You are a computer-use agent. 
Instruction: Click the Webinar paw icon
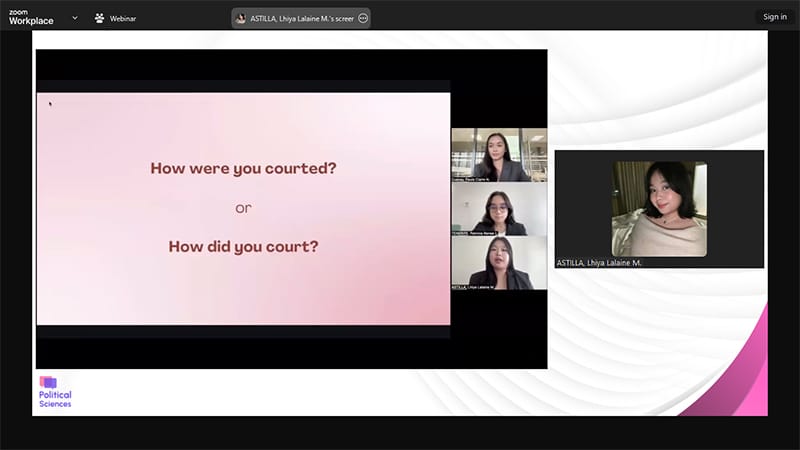click(x=99, y=17)
